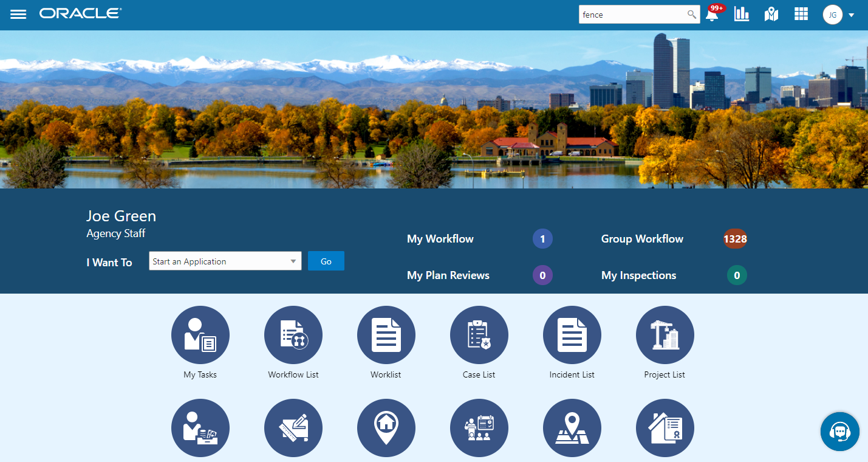Open the notifications bell with 99+ badge
This screenshot has height=462, width=868.
pyautogui.click(x=712, y=15)
